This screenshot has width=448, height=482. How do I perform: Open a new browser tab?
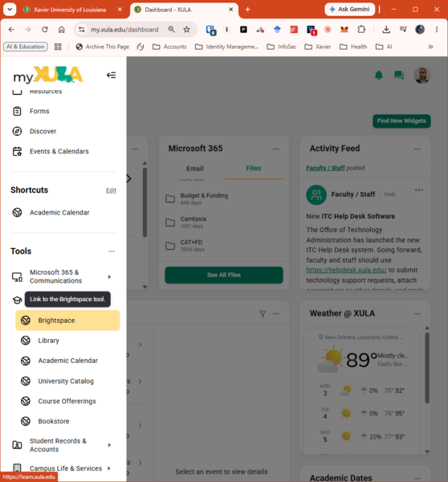click(247, 10)
